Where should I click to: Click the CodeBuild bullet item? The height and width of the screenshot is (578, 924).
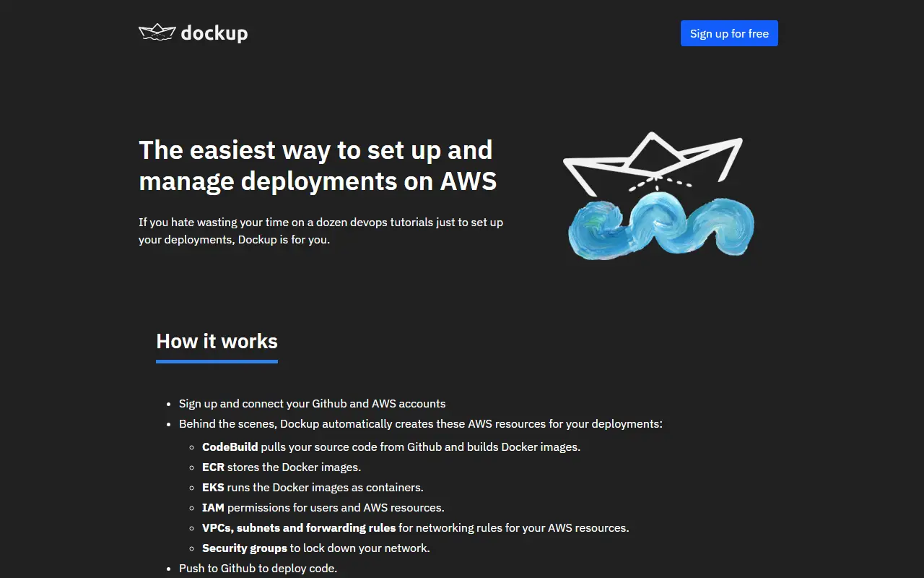click(391, 447)
